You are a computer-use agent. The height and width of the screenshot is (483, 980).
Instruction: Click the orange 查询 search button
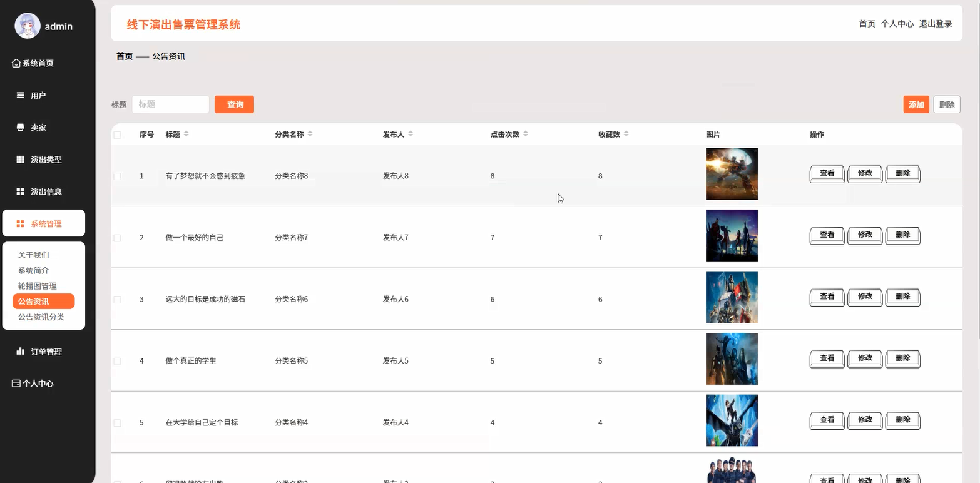[234, 104]
